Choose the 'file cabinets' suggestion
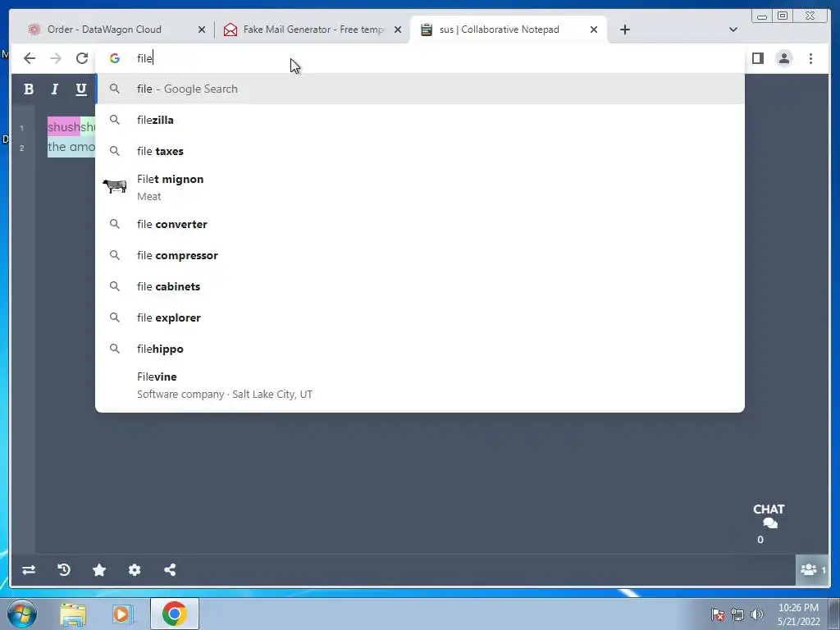Viewport: 840px width, 630px height. click(420, 286)
